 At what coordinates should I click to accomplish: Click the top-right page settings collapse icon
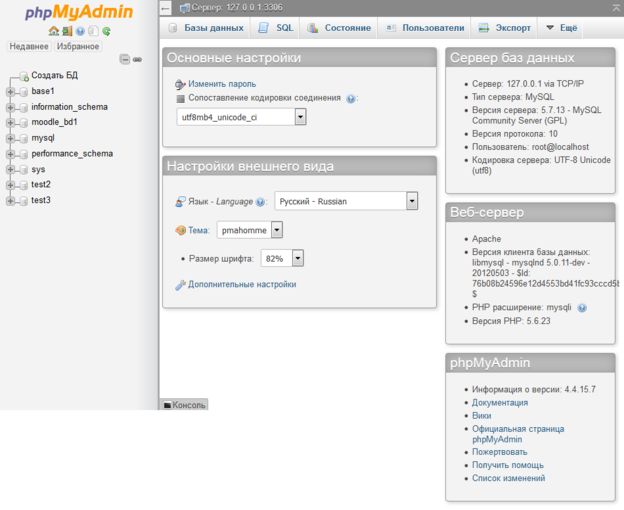click(616, 7)
